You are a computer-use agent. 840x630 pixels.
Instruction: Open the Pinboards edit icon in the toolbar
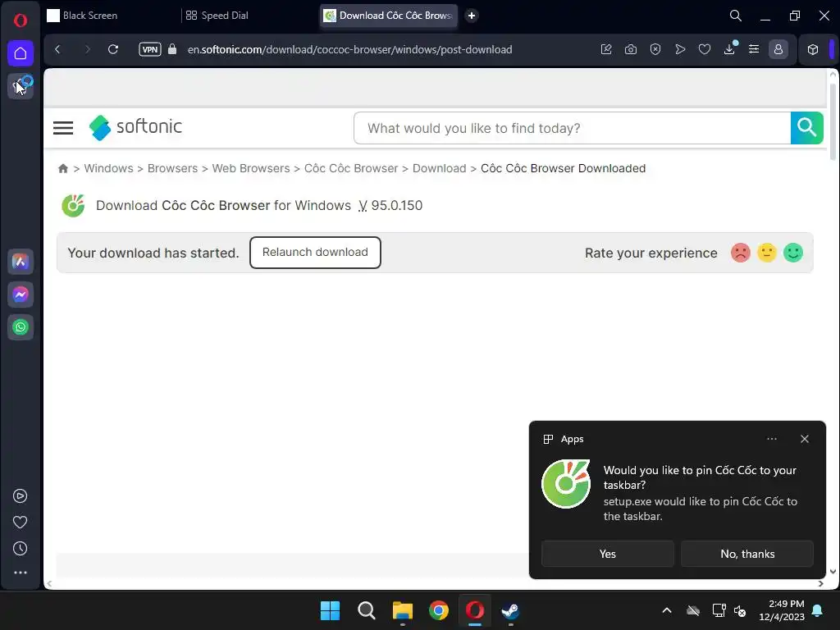coord(606,49)
